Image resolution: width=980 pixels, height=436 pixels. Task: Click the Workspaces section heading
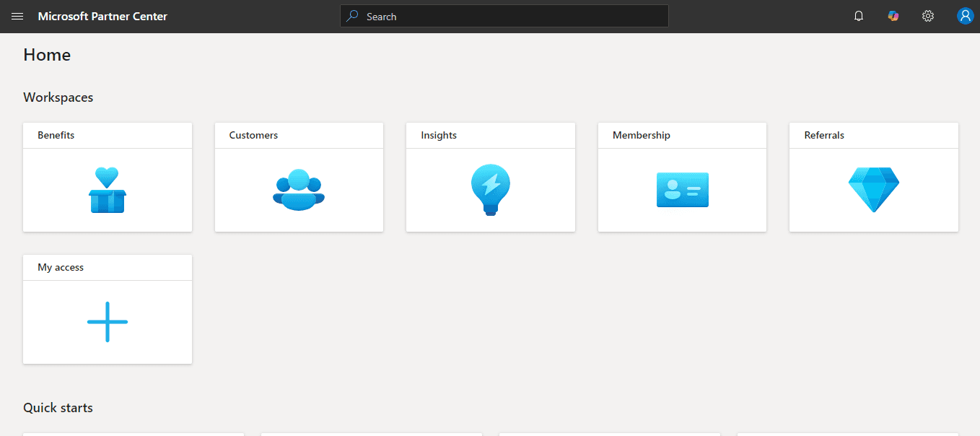[x=58, y=97]
